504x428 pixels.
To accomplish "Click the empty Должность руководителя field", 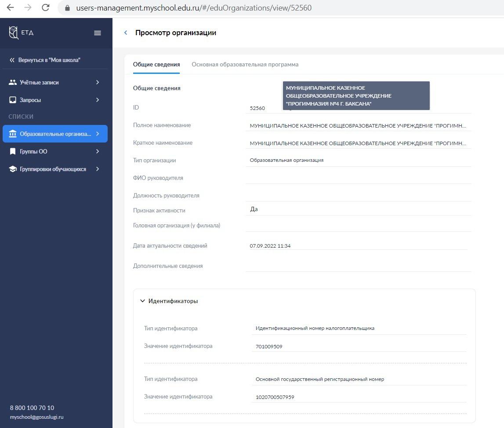I will click(x=359, y=195).
